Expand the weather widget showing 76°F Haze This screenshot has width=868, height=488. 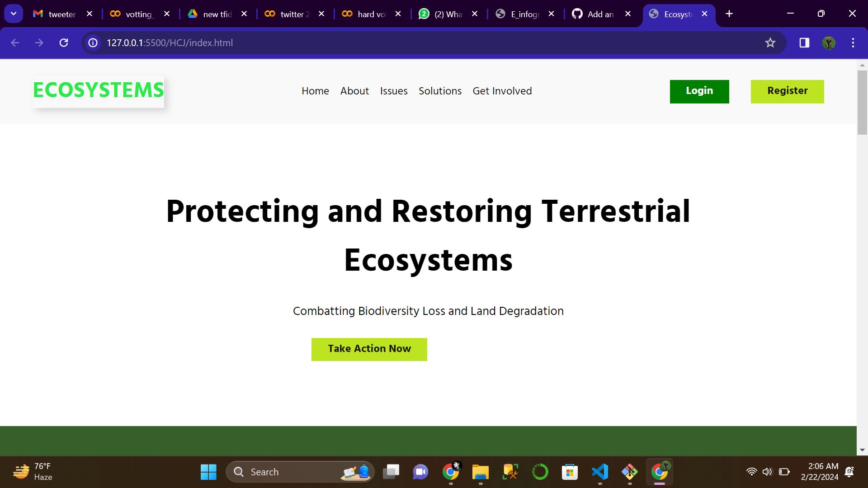(32, 471)
